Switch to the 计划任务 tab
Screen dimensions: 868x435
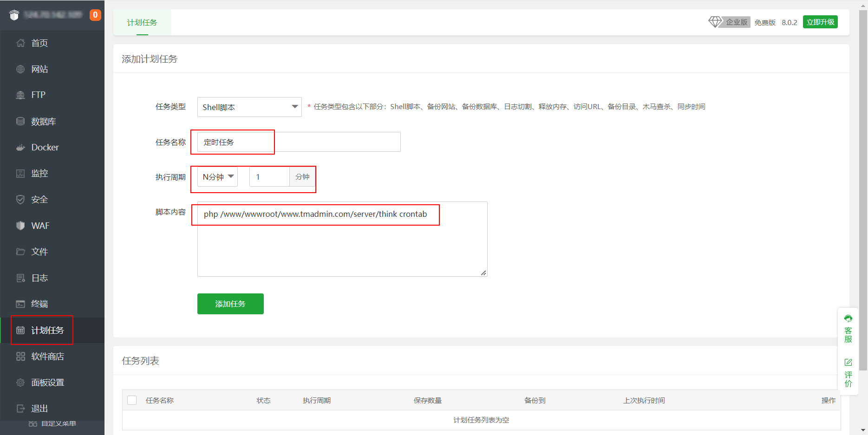(x=142, y=22)
